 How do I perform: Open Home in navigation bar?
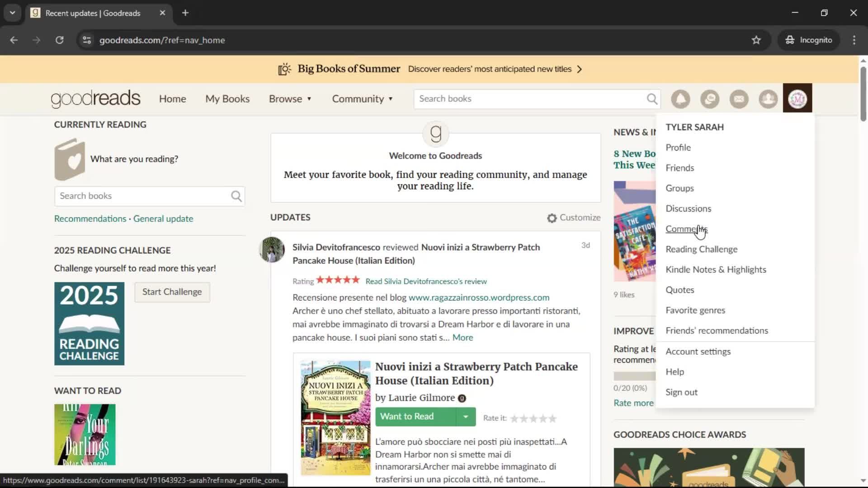point(172,99)
